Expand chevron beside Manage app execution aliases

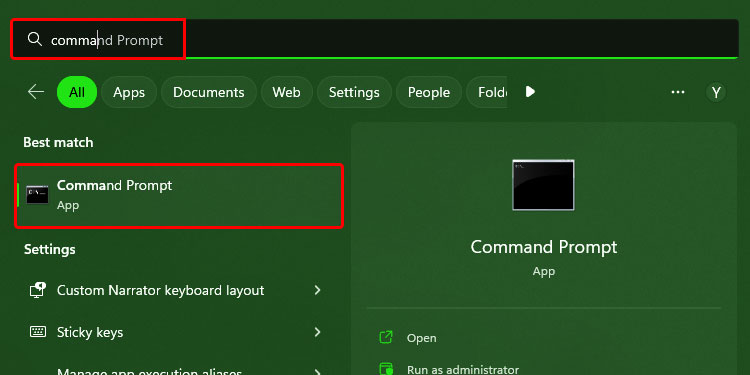coord(317,372)
